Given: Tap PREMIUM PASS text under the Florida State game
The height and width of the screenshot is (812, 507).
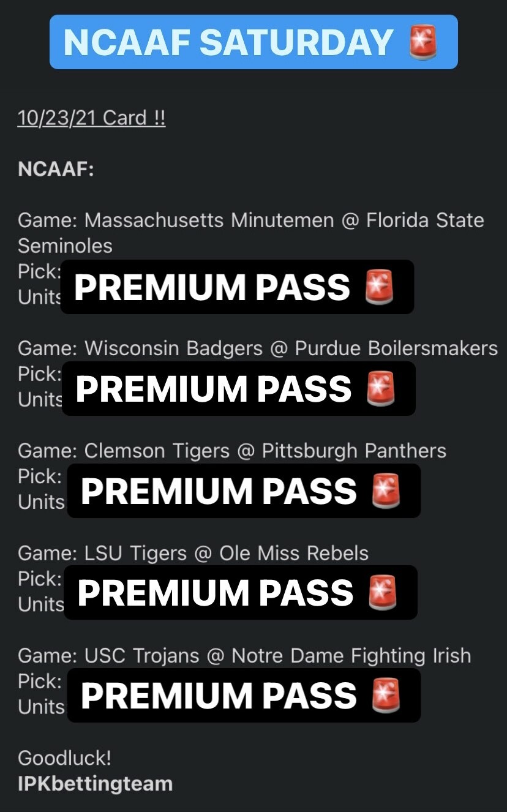Looking at the screenshot, I should (212, 287).
